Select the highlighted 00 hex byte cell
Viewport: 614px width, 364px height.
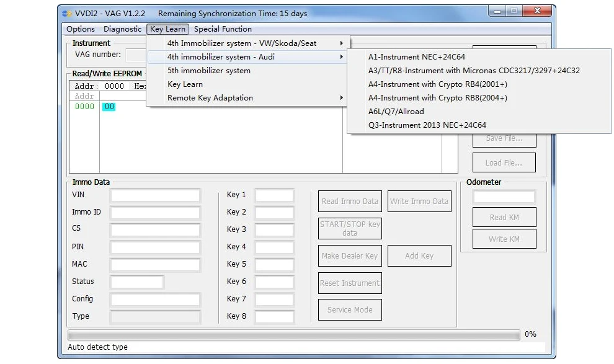point(109,107)
